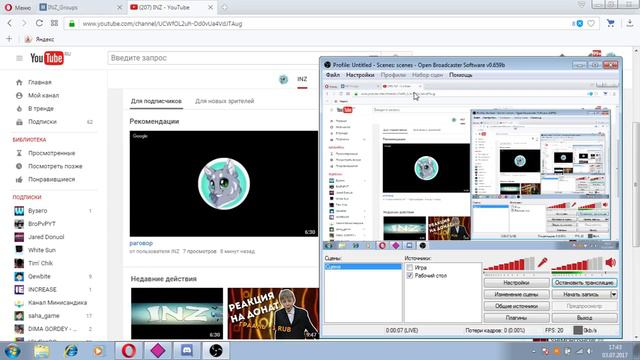Open the shopping cart icon in Opera toolbar
This screenshot has height=360, width=640.
pos(611,23)
